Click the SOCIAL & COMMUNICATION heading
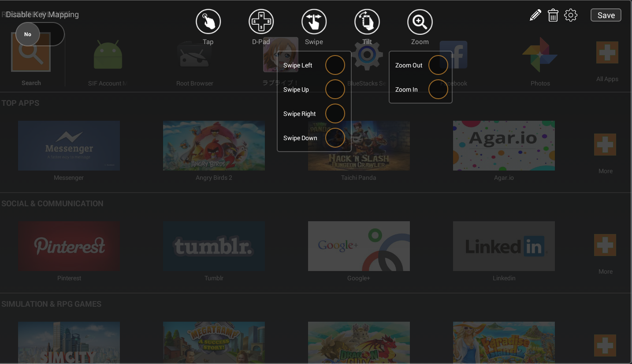This screenshot has width=632, height=364. pyautogui.click(x=52, y=204)
